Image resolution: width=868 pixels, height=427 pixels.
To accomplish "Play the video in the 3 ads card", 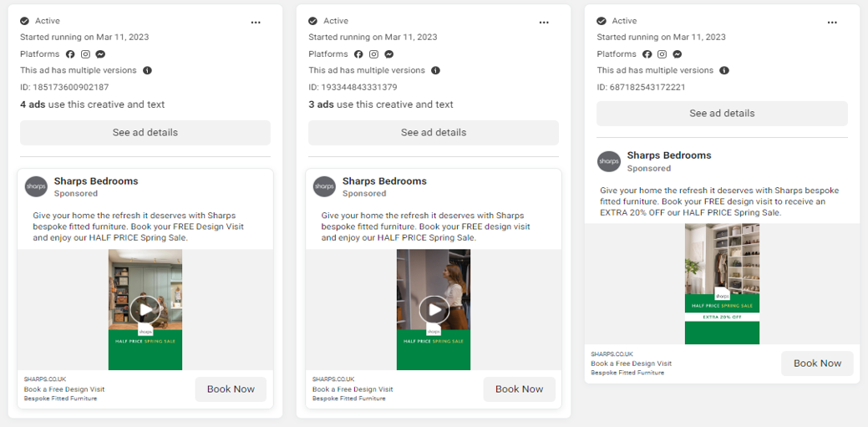I will pyautogui.click(x=434, y=309).
